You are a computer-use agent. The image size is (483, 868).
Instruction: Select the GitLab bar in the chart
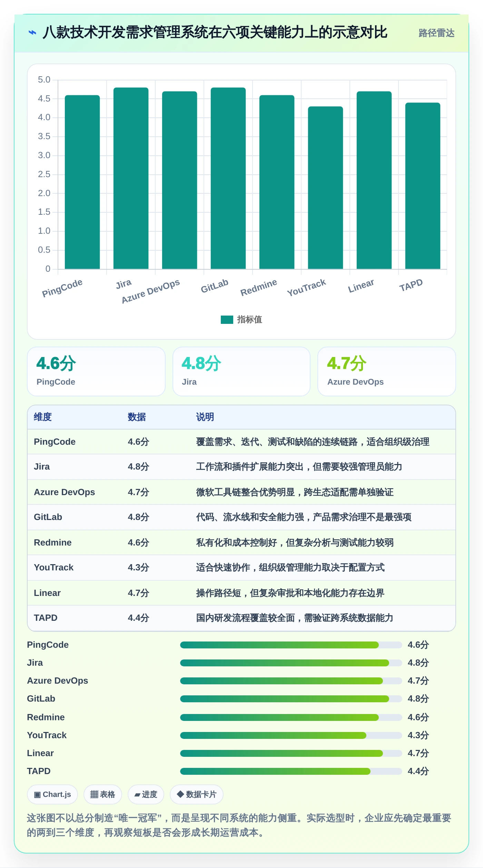pos(228,178)
